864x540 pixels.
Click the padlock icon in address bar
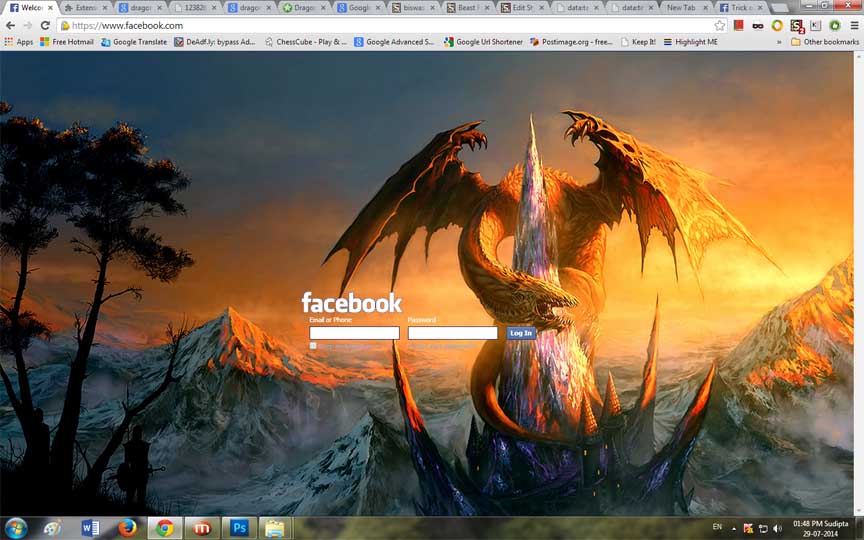[x=65, y=25]
